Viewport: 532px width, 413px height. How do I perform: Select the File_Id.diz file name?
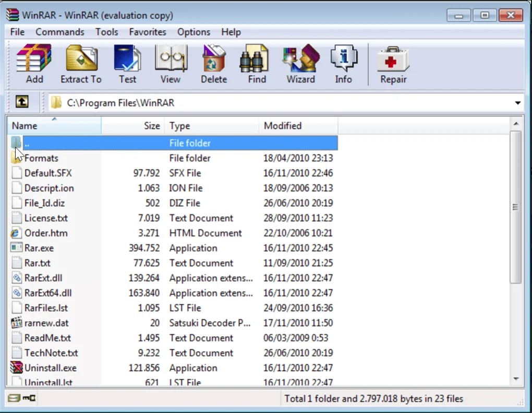tap(44, 203)
